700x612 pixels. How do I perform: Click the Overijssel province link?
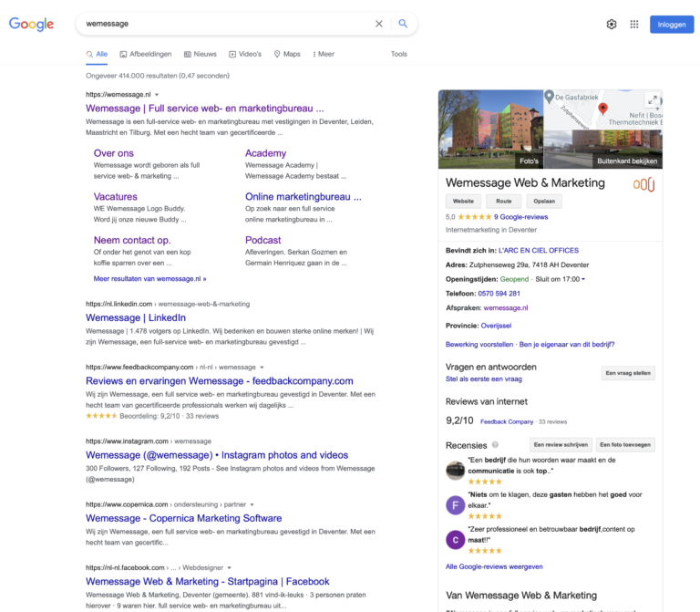(496, 326)
